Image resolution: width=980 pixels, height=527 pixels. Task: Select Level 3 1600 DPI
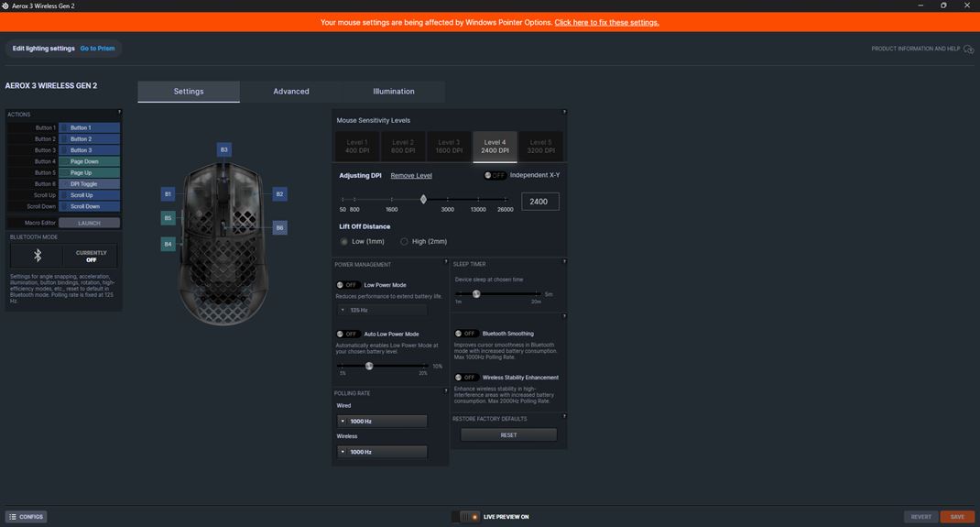click(449, 147)
